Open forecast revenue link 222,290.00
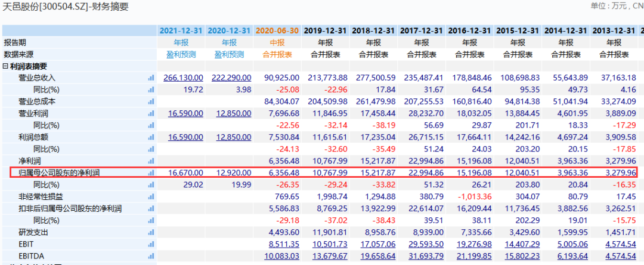Image resolution: width=644 pixels, height=265 pixels. click(x=231, y=78)
